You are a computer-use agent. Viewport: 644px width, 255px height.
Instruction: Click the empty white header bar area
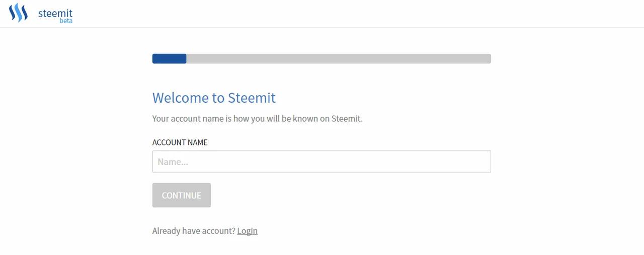(x=352, y=14)
